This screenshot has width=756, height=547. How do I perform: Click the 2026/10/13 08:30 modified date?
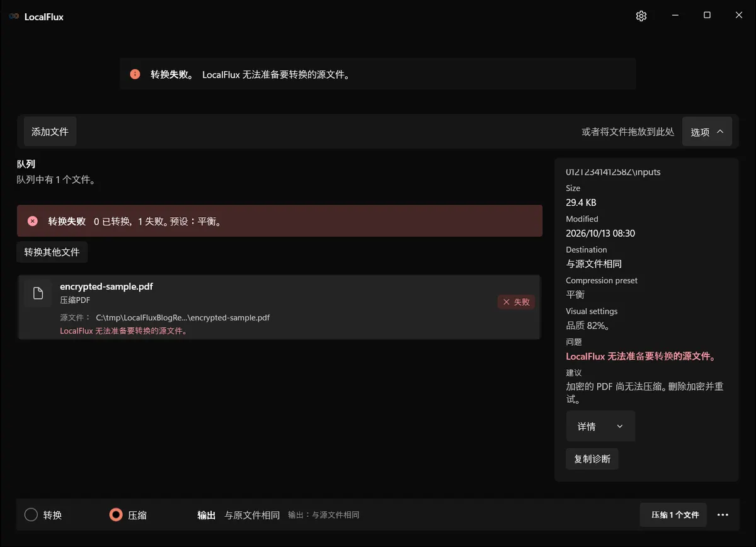pos(600,234)
